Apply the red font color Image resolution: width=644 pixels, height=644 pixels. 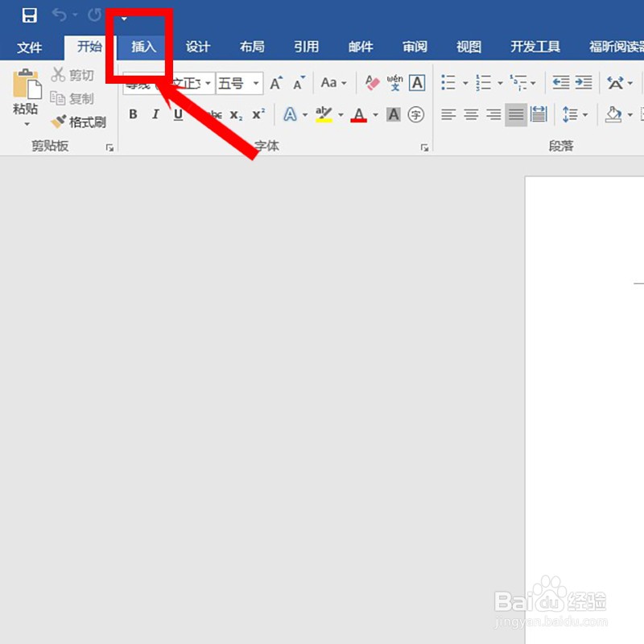(358, 114)
